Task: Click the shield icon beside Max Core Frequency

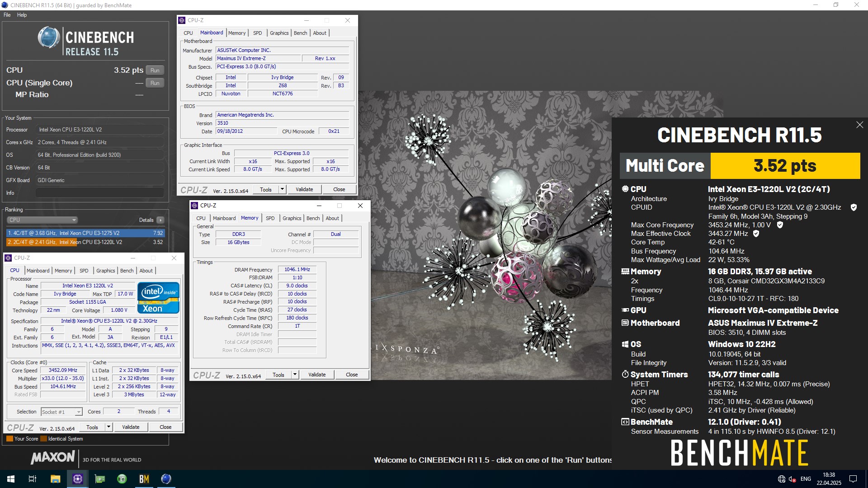Action: [780, 225]
